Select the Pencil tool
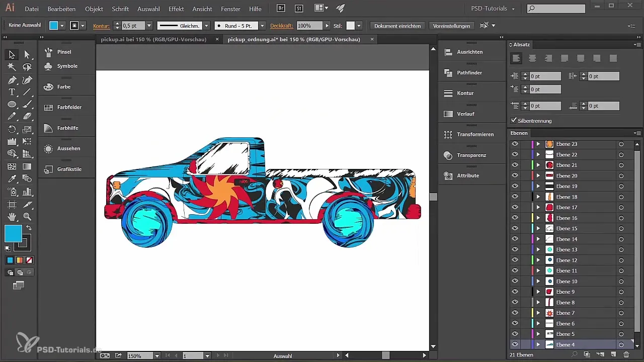This screenshot has height=362, width=644. click(x=12, y=117)
